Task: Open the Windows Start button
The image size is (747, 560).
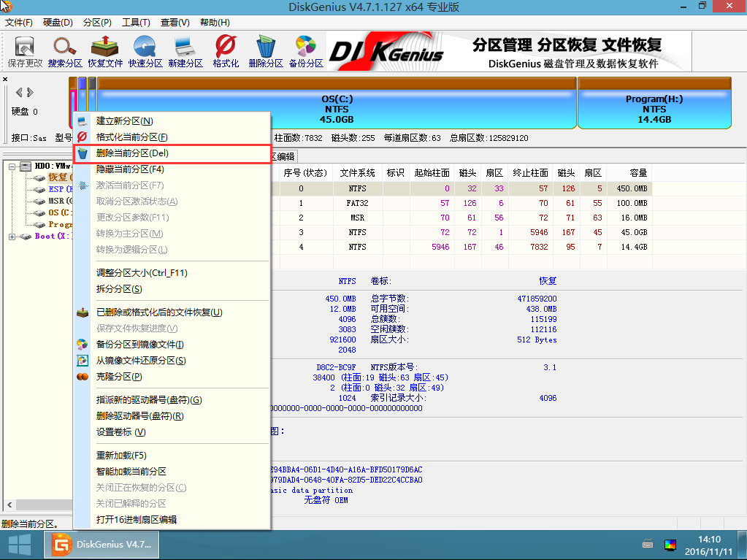Action: click(x=20, y=545)
